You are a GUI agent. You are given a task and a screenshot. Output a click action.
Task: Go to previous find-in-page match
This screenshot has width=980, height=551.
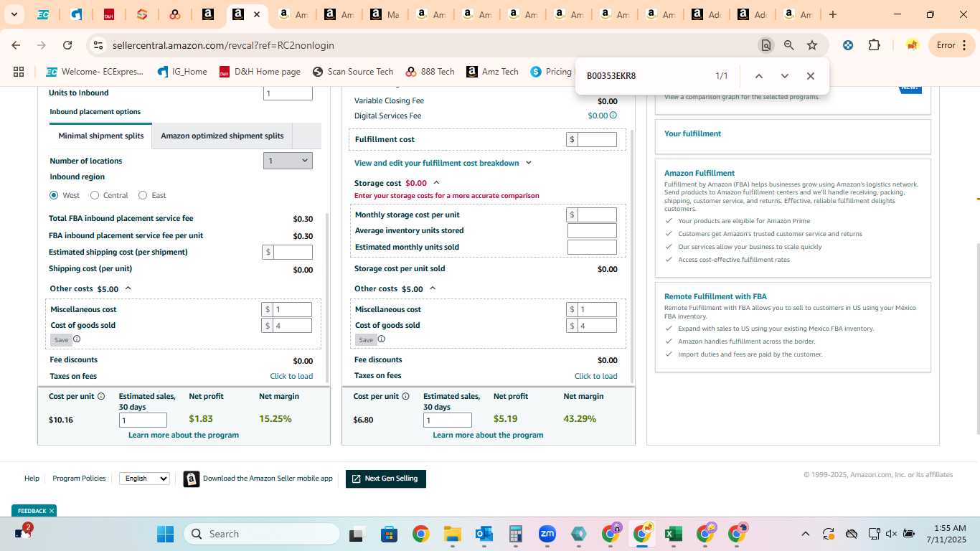[759, 76]
